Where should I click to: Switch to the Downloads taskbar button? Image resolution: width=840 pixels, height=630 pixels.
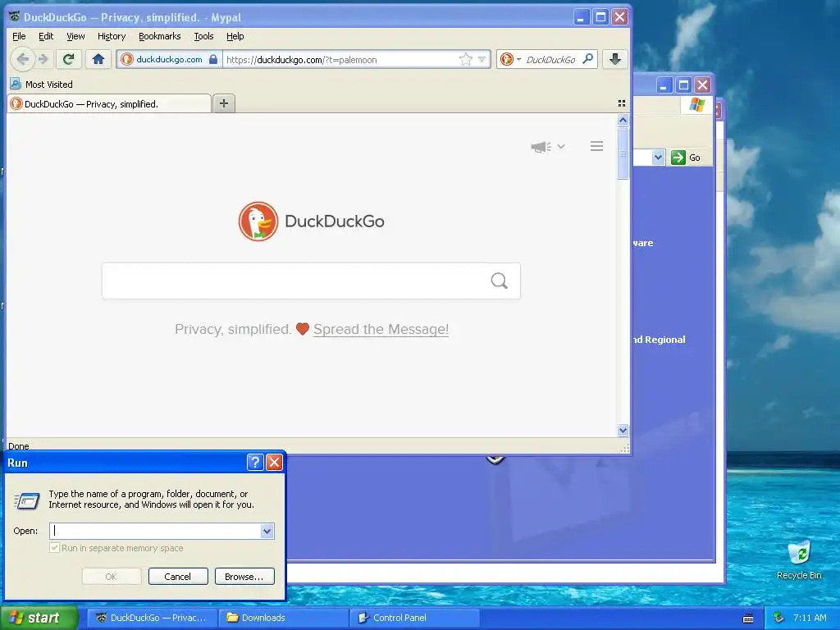[x=283, y=618]
